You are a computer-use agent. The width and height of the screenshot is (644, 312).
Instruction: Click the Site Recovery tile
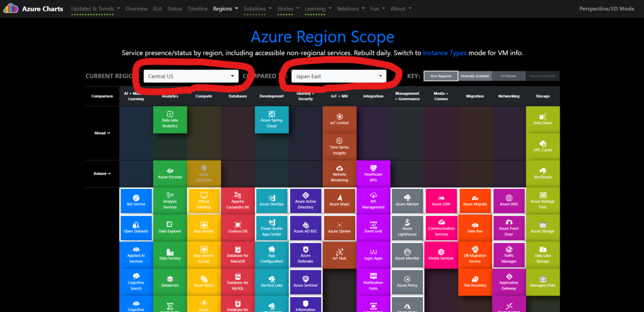[475, 282]
